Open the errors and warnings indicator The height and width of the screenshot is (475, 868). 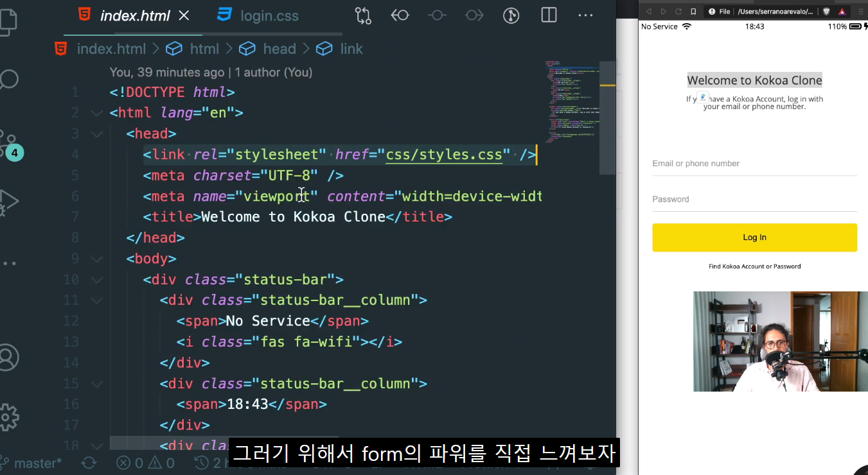click(x=145, y=463)
